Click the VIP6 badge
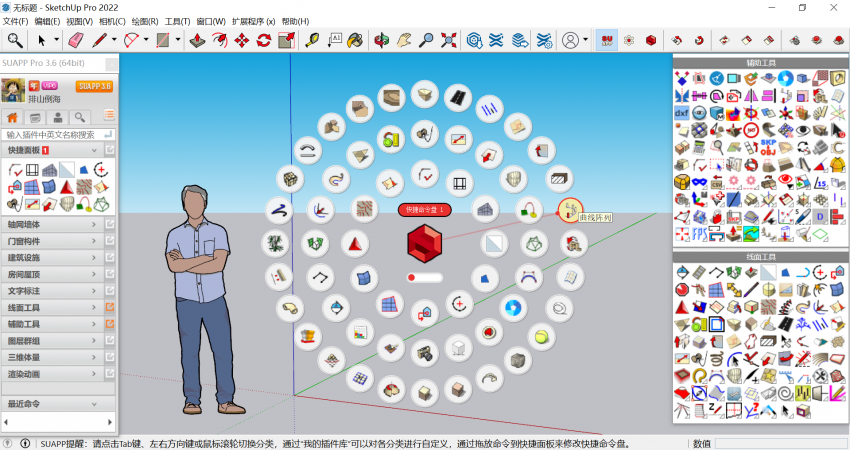 pyautogui.click(x=50, y=86)
